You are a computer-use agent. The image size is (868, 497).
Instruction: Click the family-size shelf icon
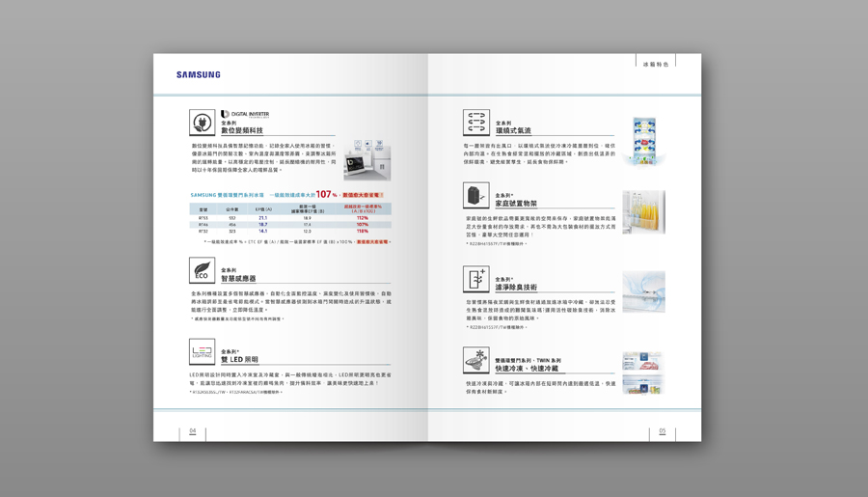476,197
